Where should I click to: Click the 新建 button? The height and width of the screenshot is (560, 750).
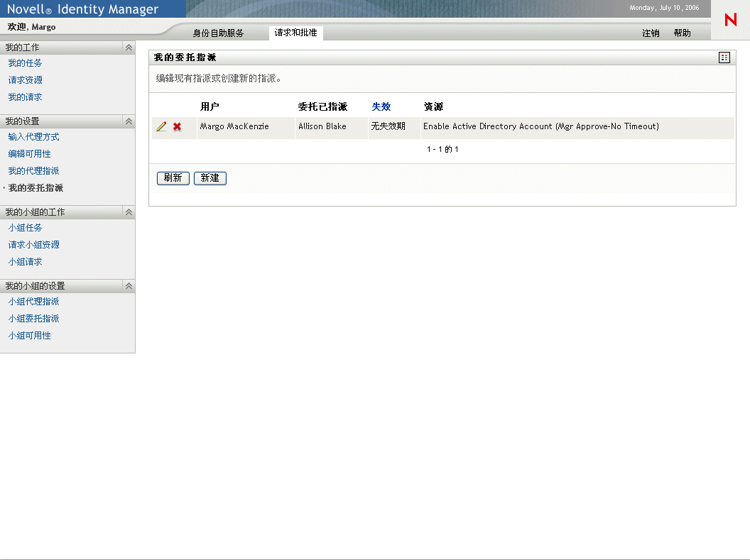(x=210, y=178)
